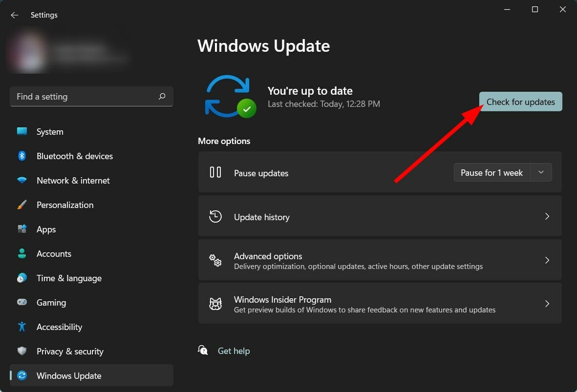Click the System sidebar icon
577x392 pixels.
click(22, 131)
